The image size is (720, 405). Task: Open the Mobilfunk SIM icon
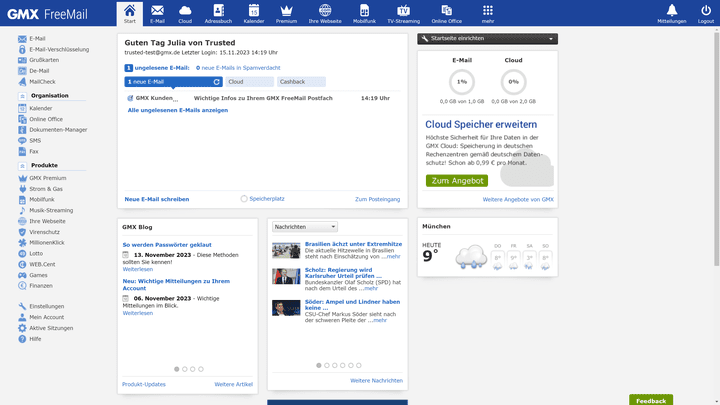click(x=364, y=13)
